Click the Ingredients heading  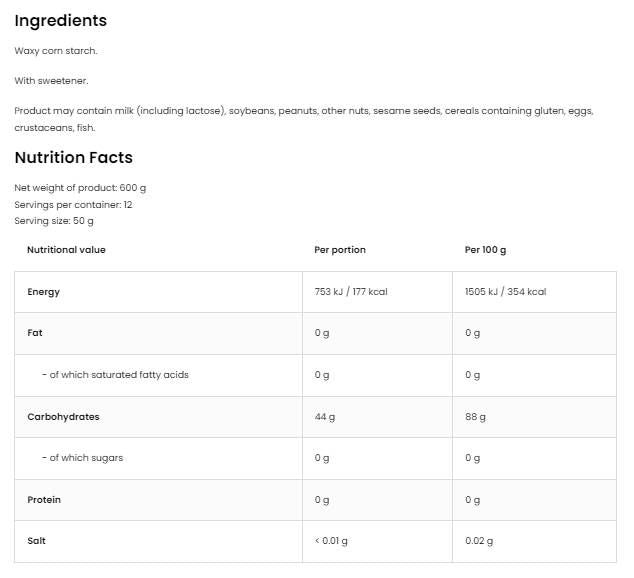tap(61, 21)
